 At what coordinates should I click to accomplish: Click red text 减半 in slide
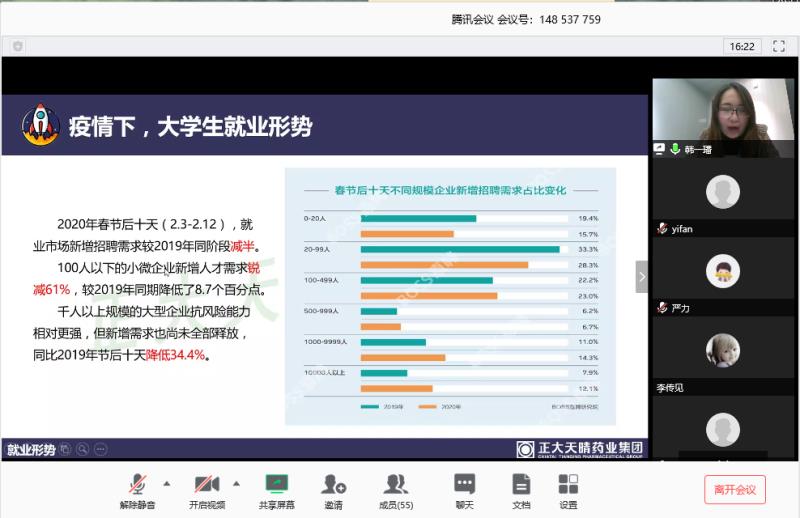[x=242, y=246]
